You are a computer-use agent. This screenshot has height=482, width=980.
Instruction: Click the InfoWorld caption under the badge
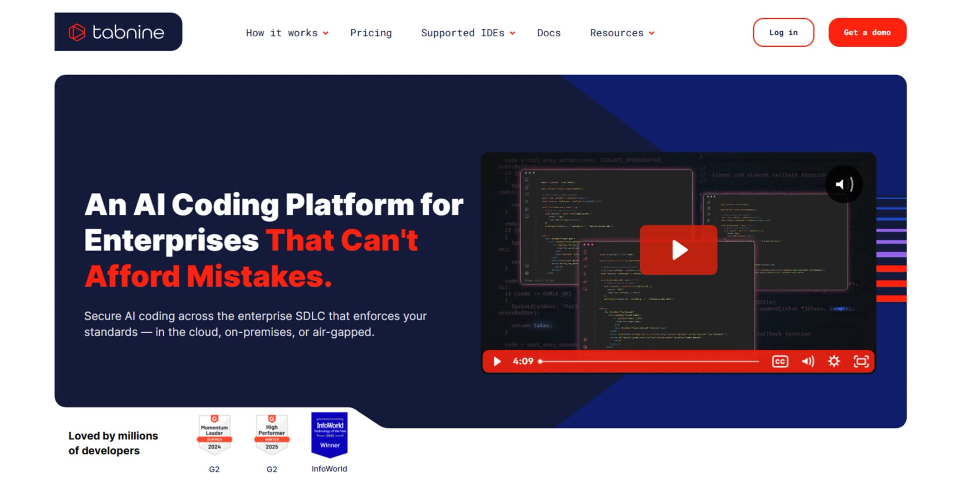pyautogui.click(x=329, y=469)
